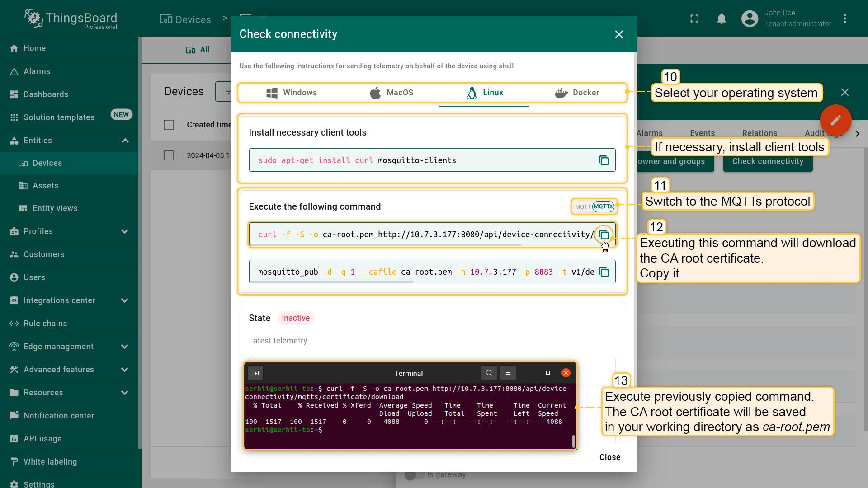Expand the Integrations center section
868x488 pixels.
125,300
